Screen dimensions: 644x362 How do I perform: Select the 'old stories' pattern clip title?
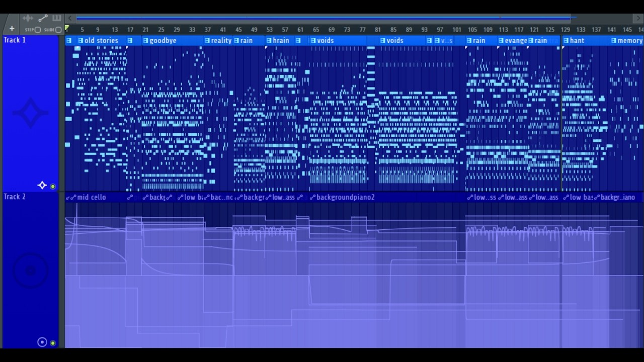click(x=101, y=41)
